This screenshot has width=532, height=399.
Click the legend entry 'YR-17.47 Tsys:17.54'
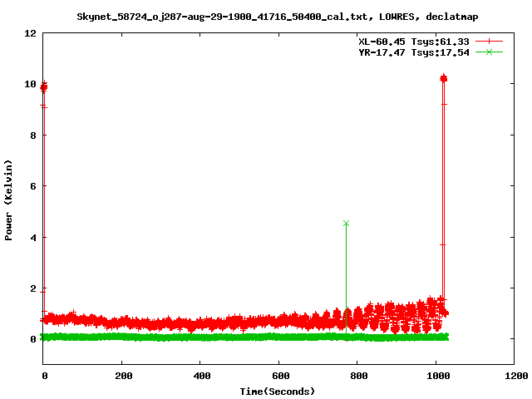click(414, 52)
